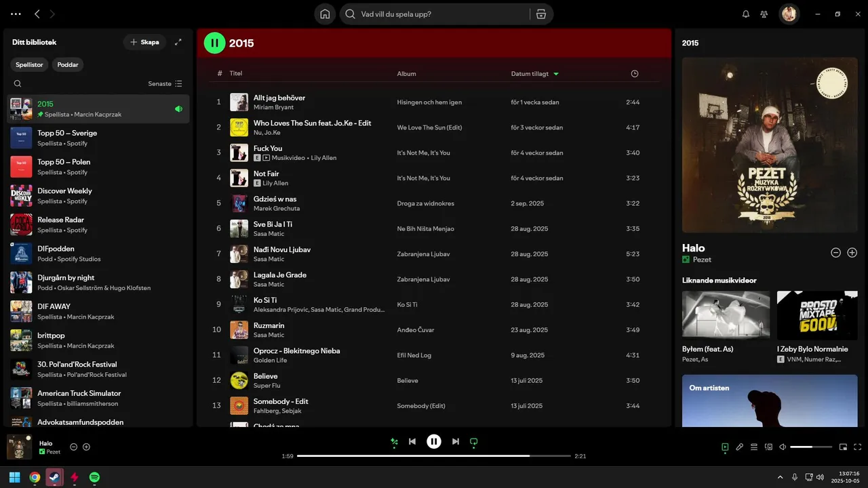The image size is (868, 488).
Task: Click now-playing Halo cover in bottom bar
Action: pos(19,447)
